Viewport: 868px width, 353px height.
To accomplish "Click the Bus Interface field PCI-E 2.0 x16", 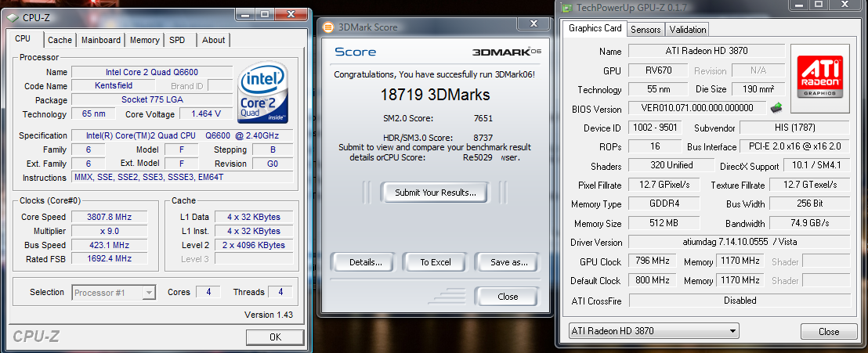I will 794,146.
